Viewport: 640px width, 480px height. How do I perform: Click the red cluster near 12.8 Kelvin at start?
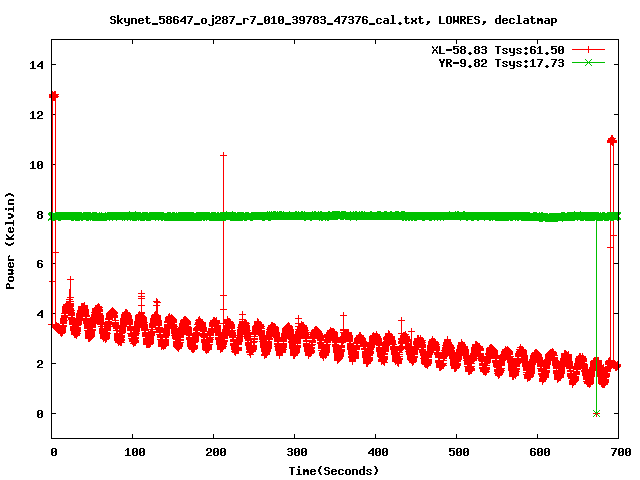[53, 96]
